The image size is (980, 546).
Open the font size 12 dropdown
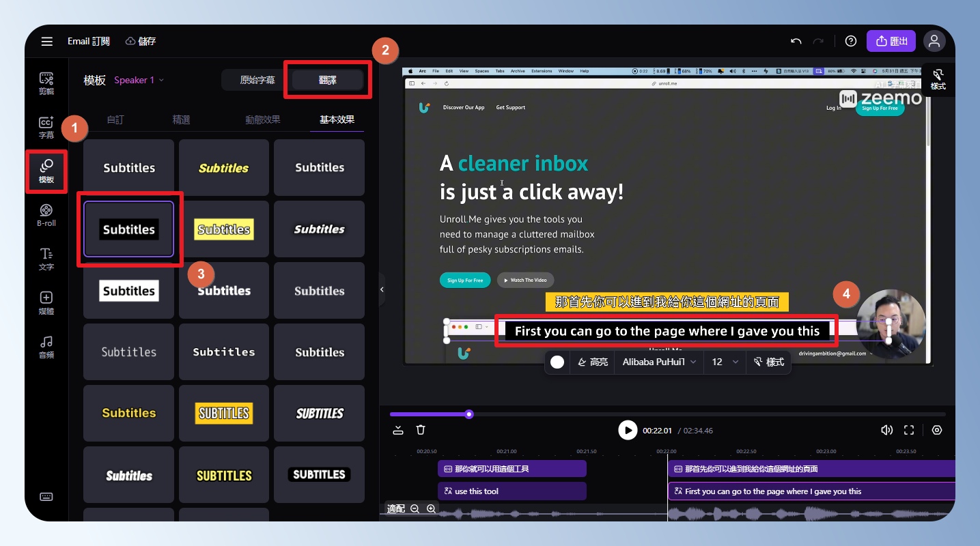coord(725,362)
